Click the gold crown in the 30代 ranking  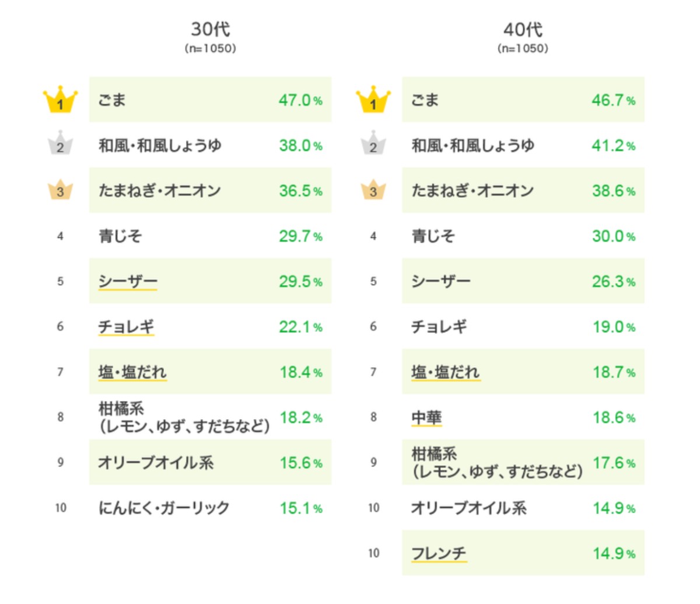pyautogui.click(x=60, y=100)
